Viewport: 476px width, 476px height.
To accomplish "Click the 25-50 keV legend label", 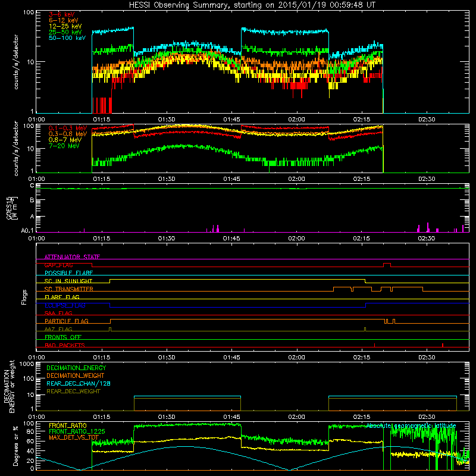I will point(65,32).
